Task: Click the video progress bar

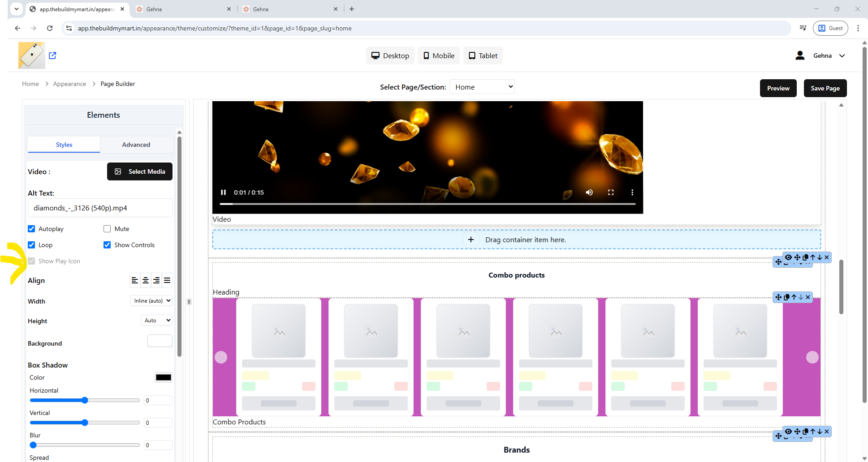Action: coord(428,204)
